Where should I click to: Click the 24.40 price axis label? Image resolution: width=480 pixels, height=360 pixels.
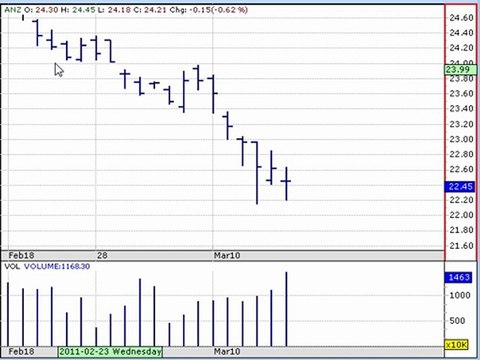pyautogui.click(x=462, y=33)
